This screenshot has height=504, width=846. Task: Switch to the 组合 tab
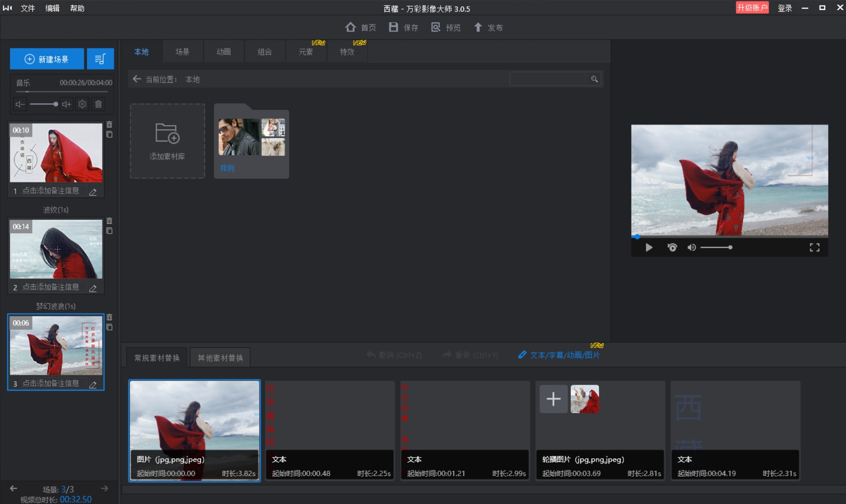click(265, 52)
